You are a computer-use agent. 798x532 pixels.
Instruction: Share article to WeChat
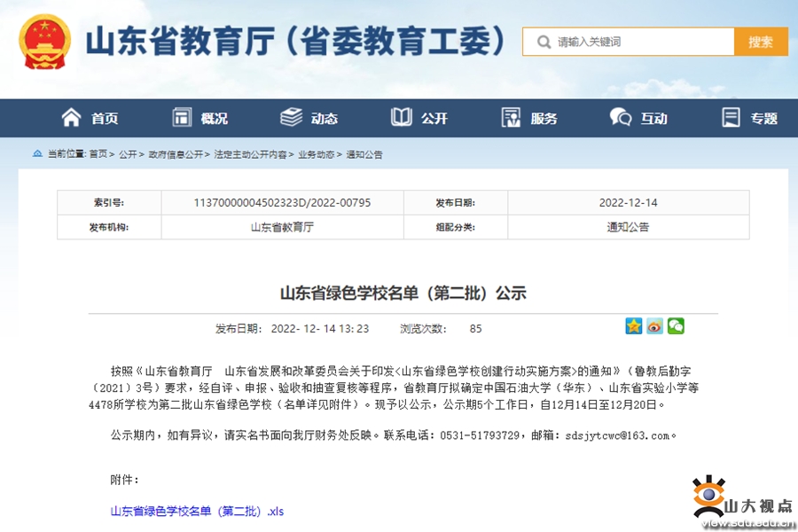[x=676, y=326]
